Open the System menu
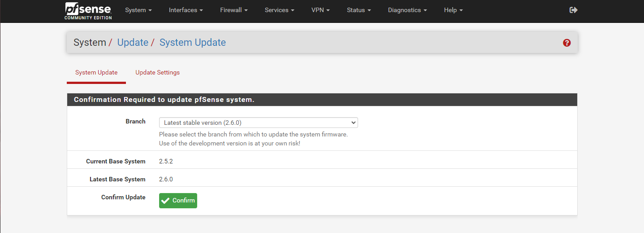Screen dimensions: 644x233 tap(138, 10)
